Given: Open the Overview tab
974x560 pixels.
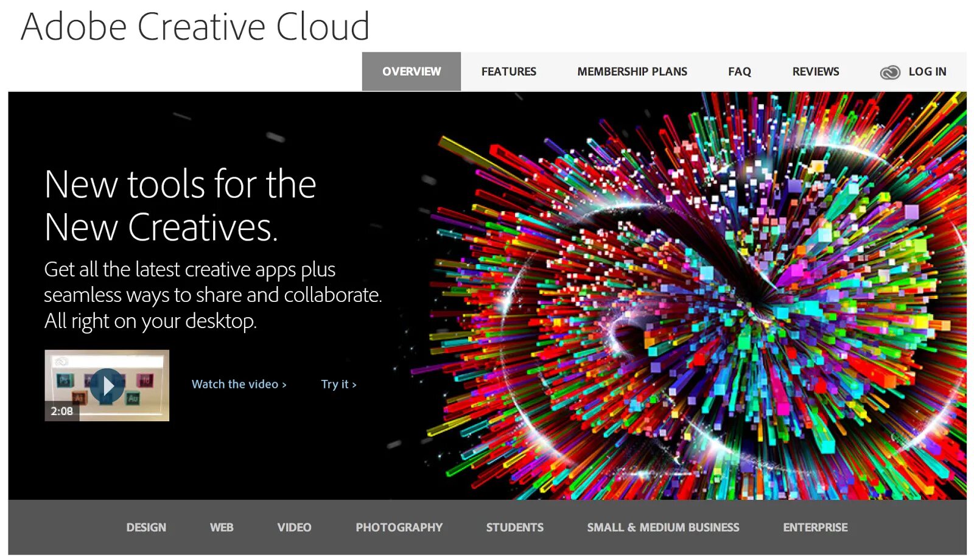Looking at the screenshot, I should pos(412,71).
